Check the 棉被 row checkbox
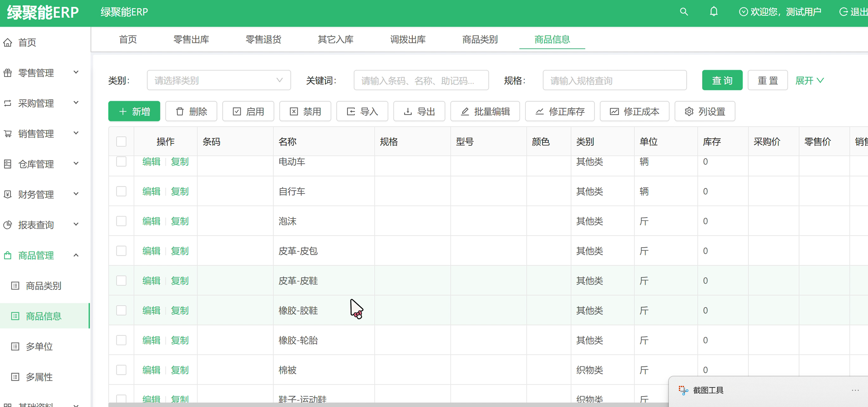The image size is (868, 407). click(121, 370)
